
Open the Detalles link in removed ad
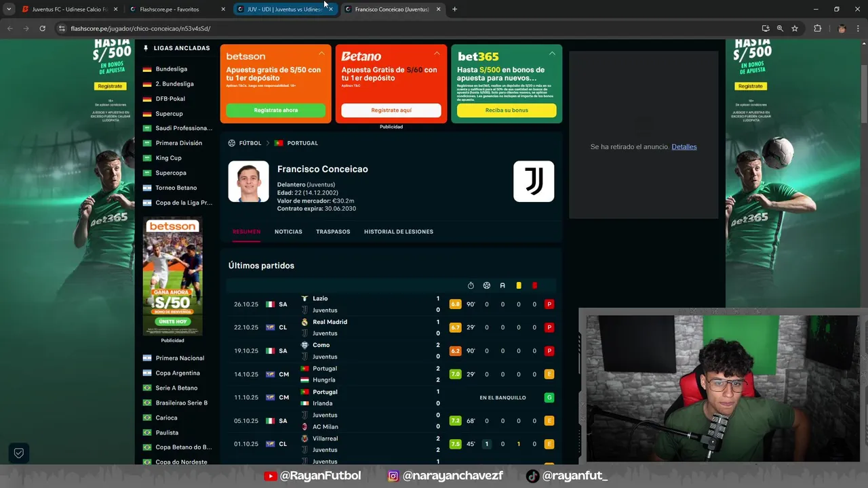(684, 147)
